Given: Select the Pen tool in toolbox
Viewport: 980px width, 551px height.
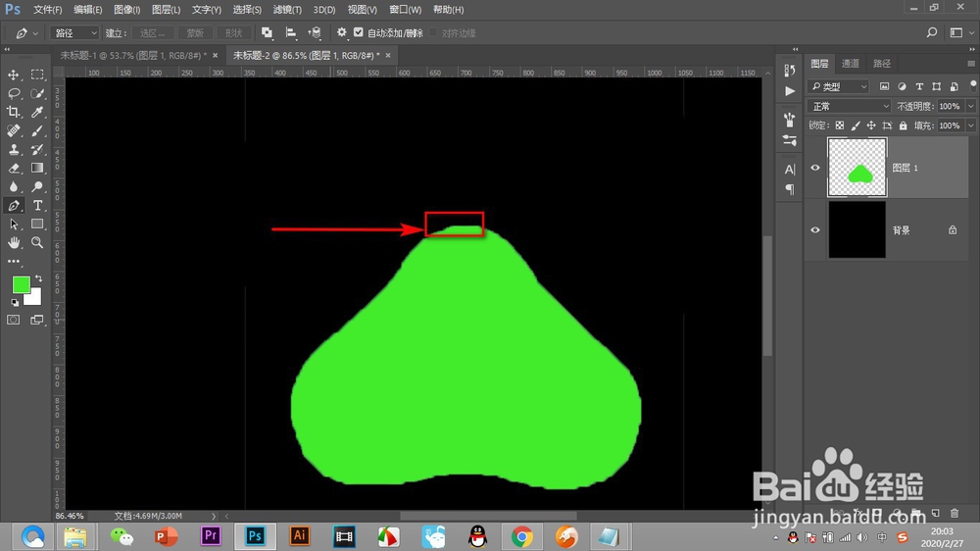Looking at the screenshot, I should pyautogui.click(x=13, y=205).
